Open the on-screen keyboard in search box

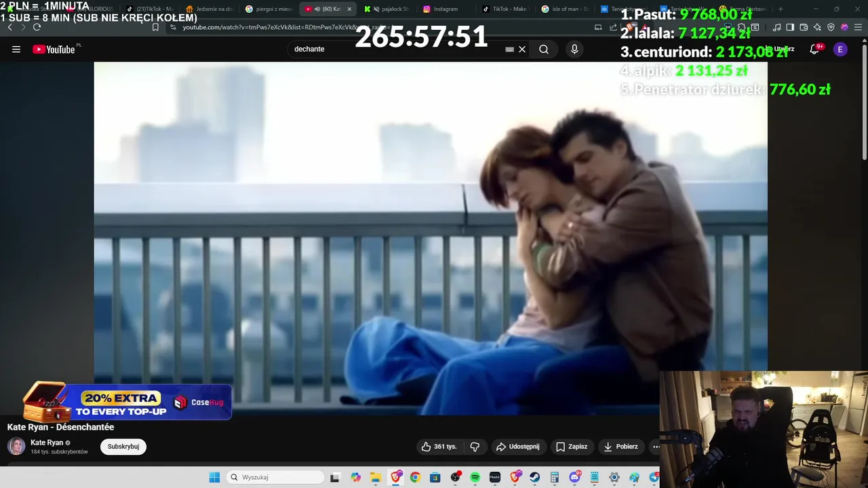[x=510, y=49]
